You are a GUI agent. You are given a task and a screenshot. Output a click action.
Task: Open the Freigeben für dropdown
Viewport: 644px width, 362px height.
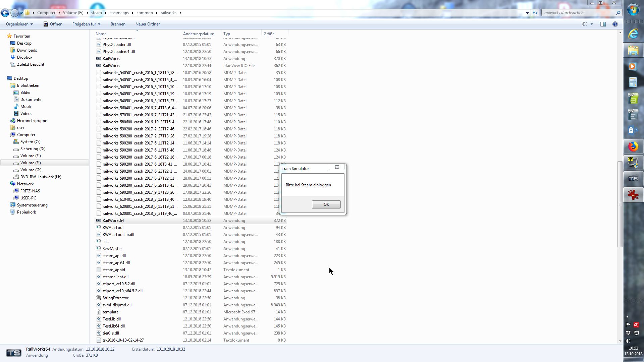tap(86, 24)
